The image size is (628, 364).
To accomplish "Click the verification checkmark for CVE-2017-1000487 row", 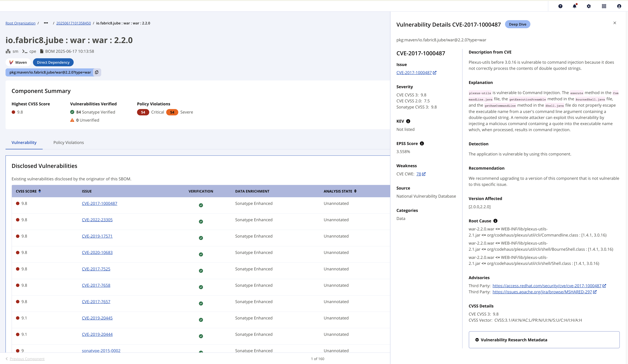I will [x=201, y=205].
